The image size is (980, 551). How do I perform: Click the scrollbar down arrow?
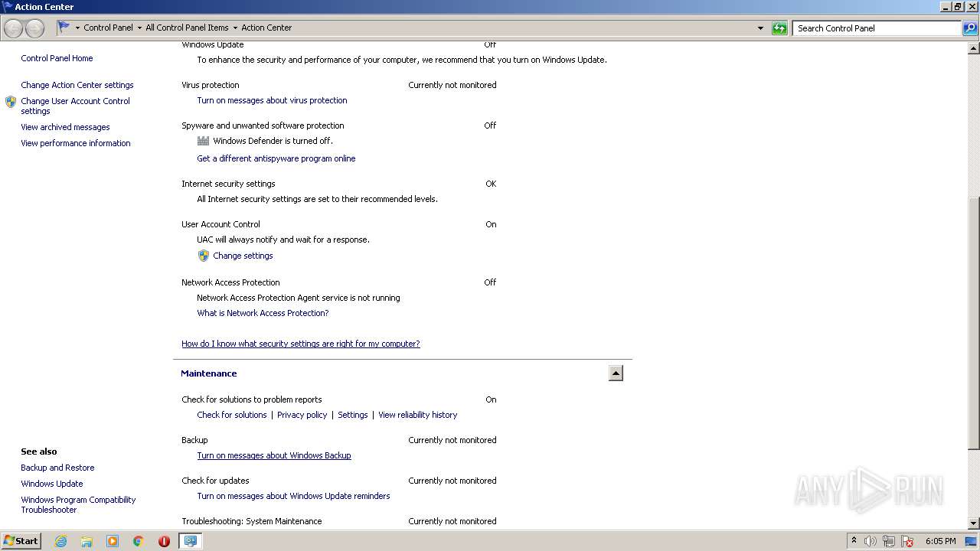(974, 523)
